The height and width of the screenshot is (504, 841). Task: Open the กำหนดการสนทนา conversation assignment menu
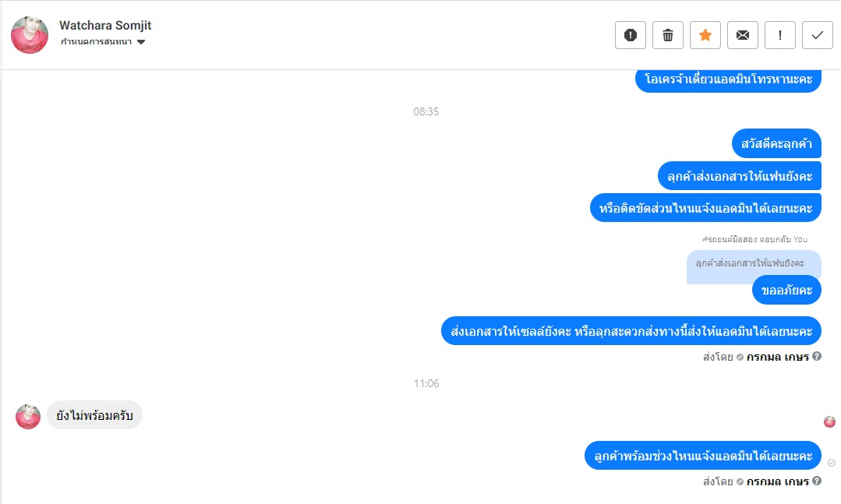(102, 42)
